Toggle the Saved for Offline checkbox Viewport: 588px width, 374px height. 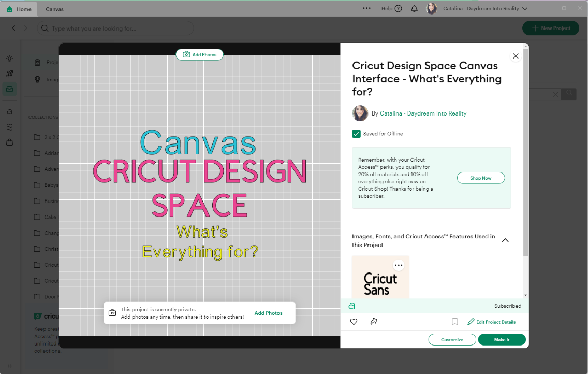click(356, 133)
